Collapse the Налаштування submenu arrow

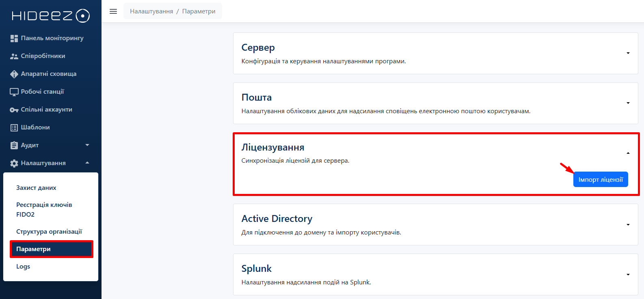87,163
